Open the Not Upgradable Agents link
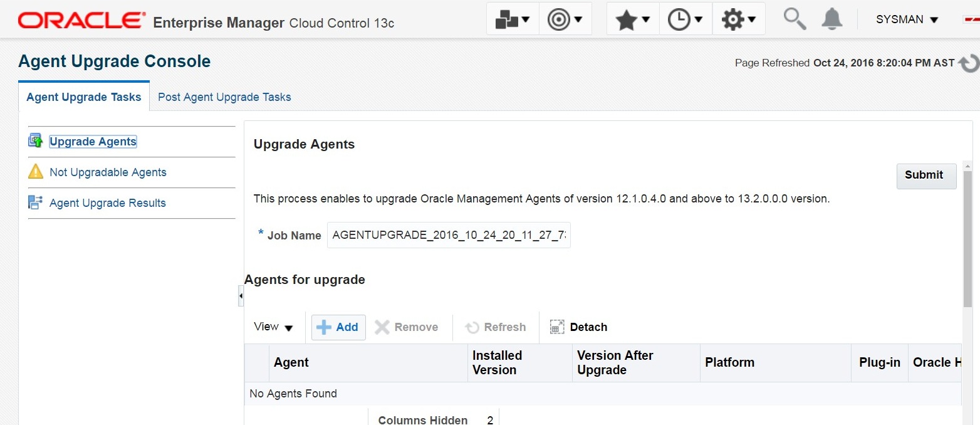 pos(108,172)
